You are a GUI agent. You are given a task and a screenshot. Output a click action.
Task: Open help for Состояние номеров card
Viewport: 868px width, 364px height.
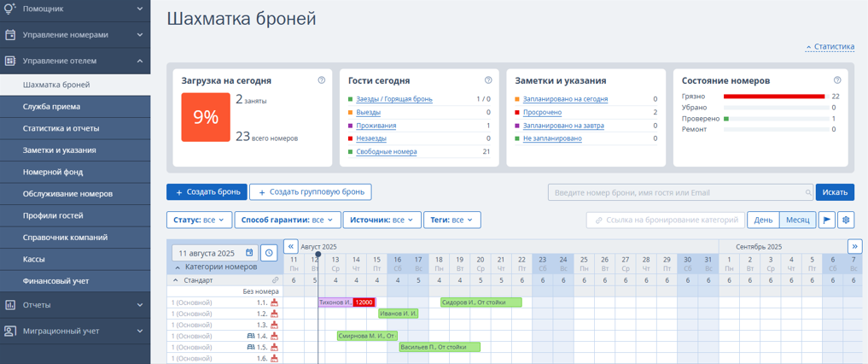(x=837, y=80)
